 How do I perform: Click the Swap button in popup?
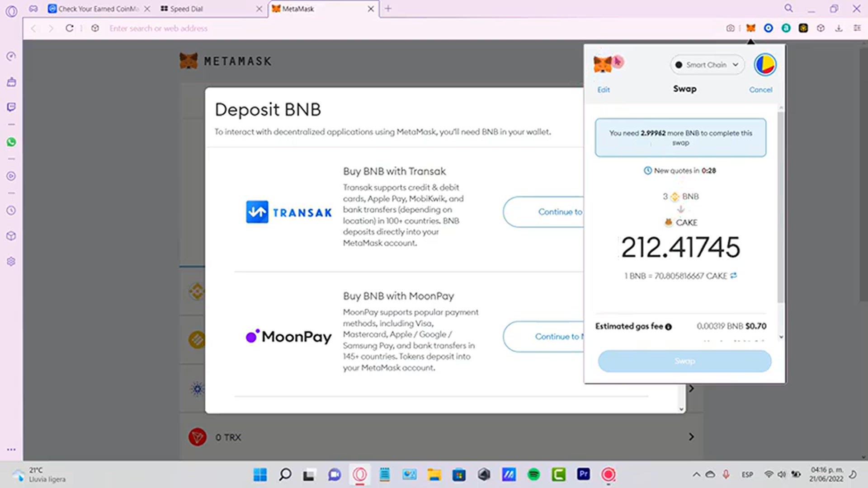684,361
